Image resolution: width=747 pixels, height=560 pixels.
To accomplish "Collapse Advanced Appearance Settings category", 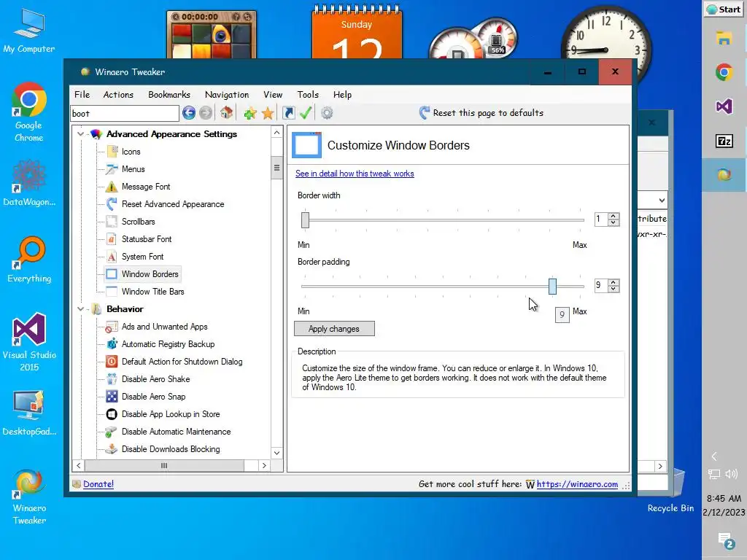I will 80,134.
